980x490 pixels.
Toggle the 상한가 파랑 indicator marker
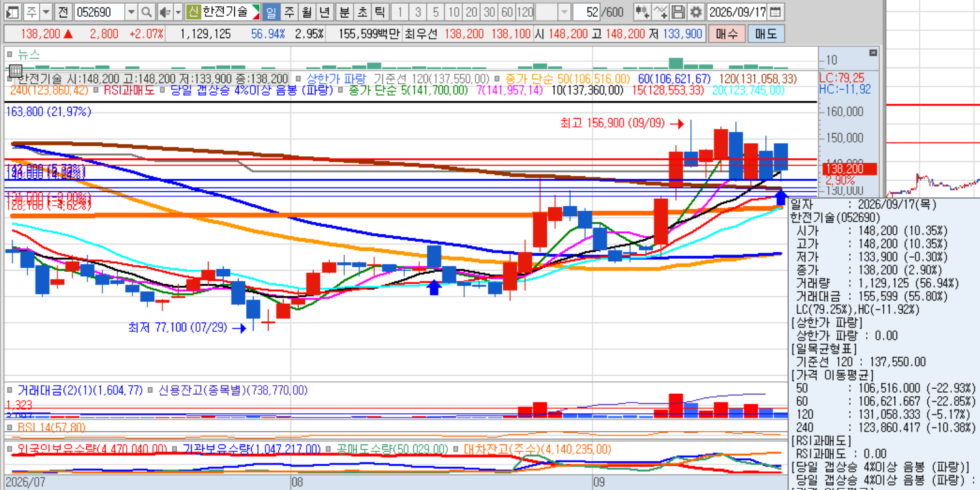pos(299,79)
